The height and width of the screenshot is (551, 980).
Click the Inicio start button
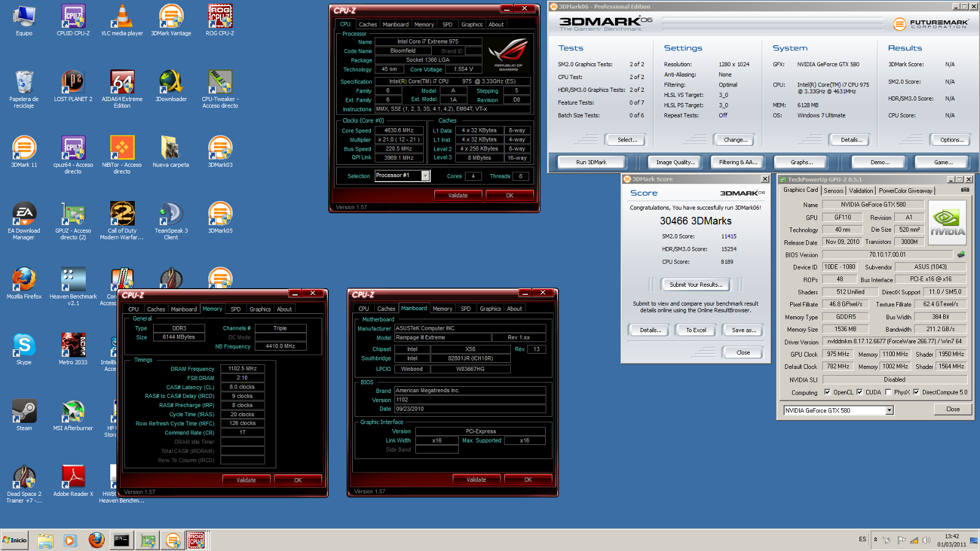click(15, 540)
